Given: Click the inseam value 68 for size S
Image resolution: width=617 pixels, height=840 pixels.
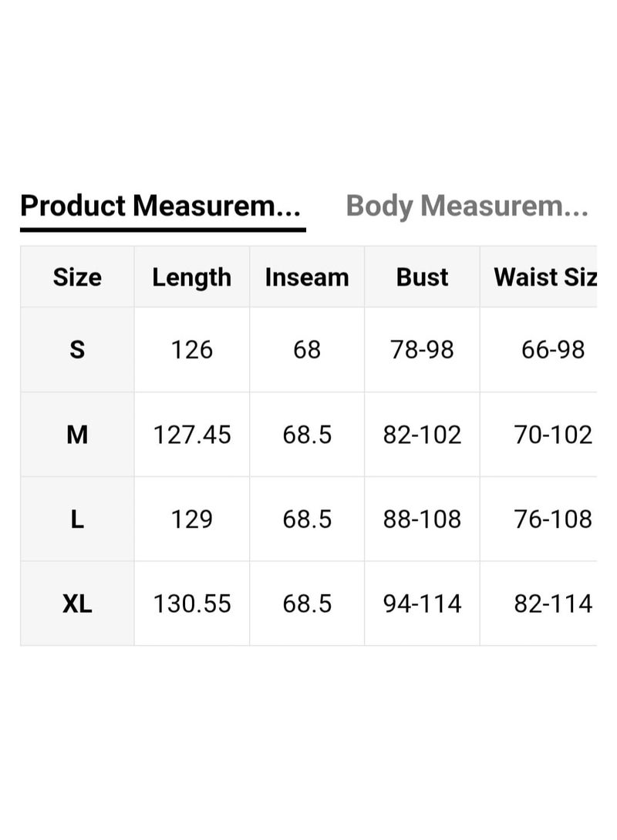Looking at the screenshot, I should 307,350.
